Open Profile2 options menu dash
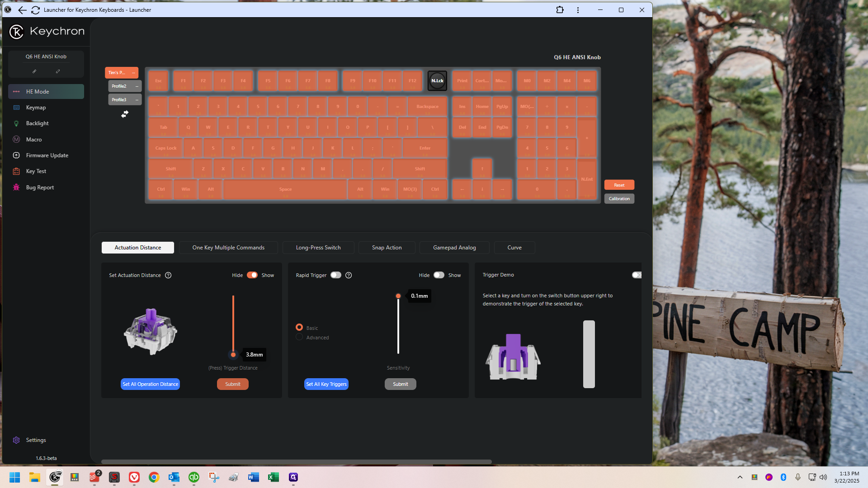Image resolution: width=868 pixels, height=488 pixels. coord(137,86)
